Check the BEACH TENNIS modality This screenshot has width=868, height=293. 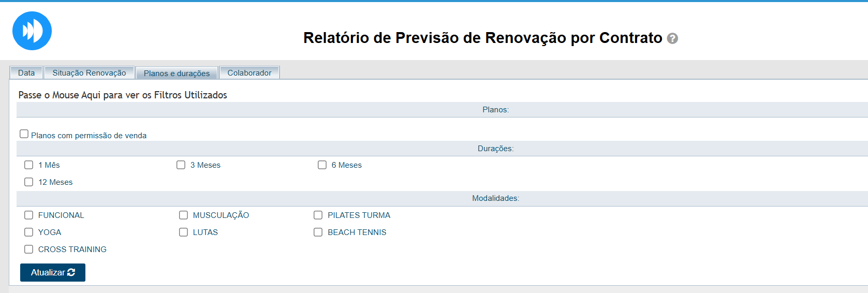point(318,232)
